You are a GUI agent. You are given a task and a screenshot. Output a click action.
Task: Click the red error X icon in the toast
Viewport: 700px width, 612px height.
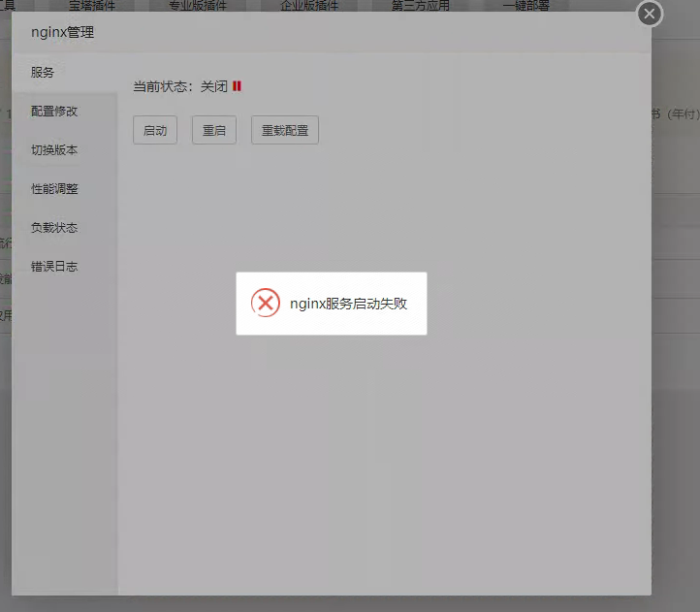point(266,303)
